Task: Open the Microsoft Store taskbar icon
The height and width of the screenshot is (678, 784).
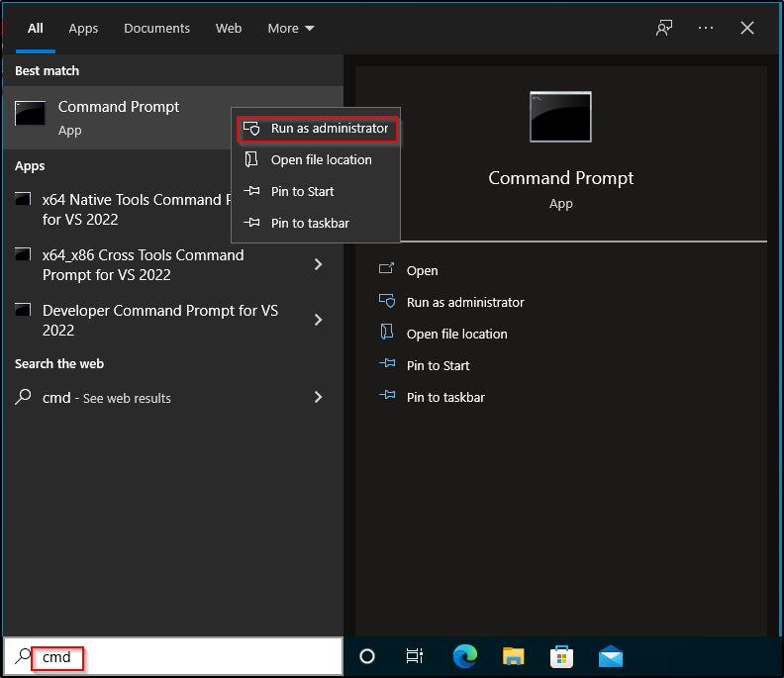Action: tap(561, 656)
